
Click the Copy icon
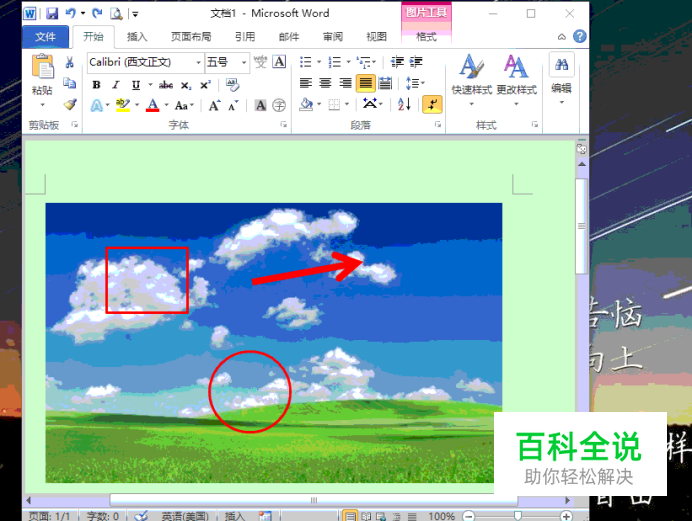[x=69, y=82]
